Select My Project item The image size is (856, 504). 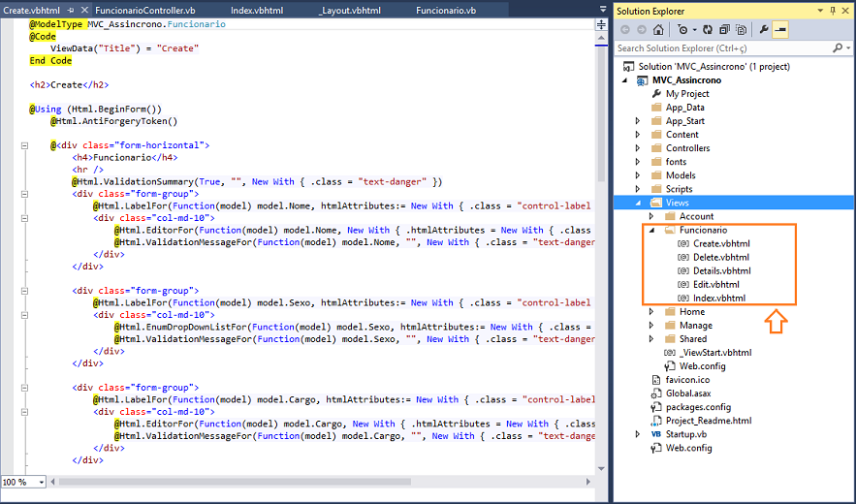click(686, 94)
